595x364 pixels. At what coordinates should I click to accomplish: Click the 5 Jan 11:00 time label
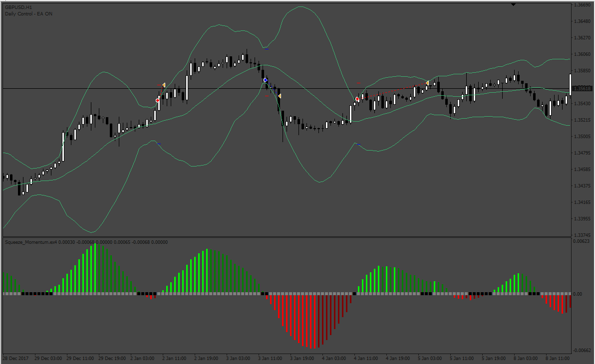(x=462, y=359)
